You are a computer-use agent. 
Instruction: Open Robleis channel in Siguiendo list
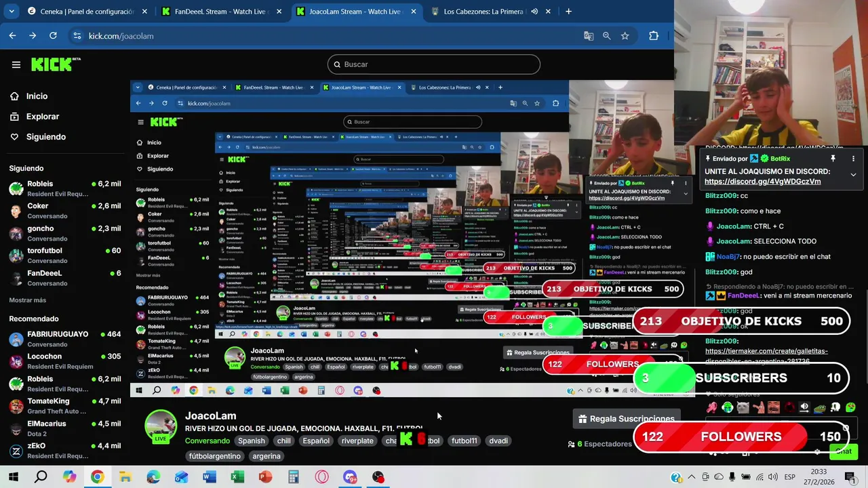[65, 188]
